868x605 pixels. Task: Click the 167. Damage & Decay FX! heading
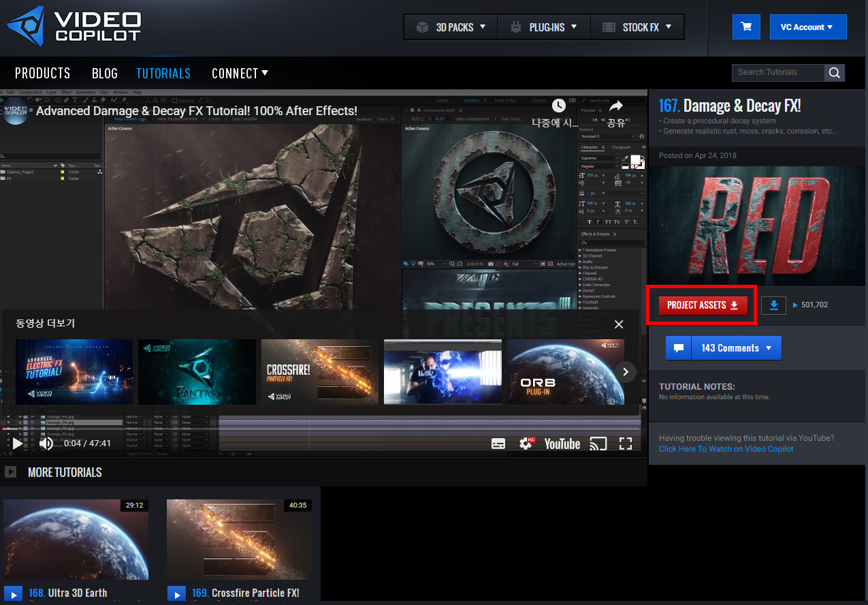(x=730, y=106)
